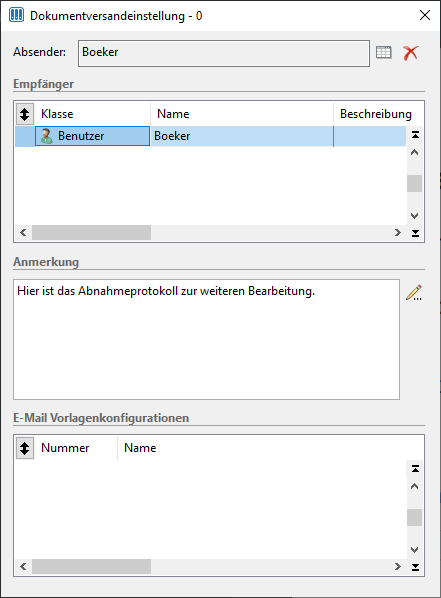Select the Boeker name cell in recipients
The height and width of the screenshot is (598, 441).
tap(242, 136)
